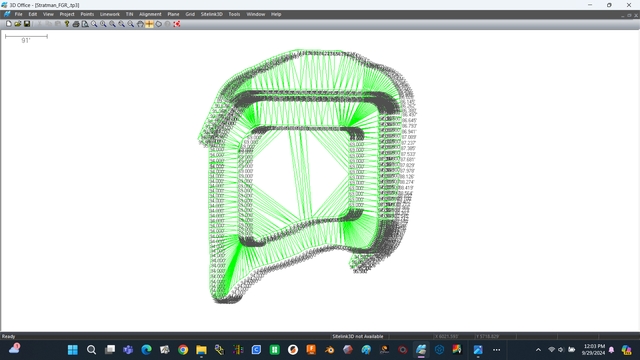The image size is (640, 360).
Task: Click the first magnifier zoom icon
Action: pos(94,24)
